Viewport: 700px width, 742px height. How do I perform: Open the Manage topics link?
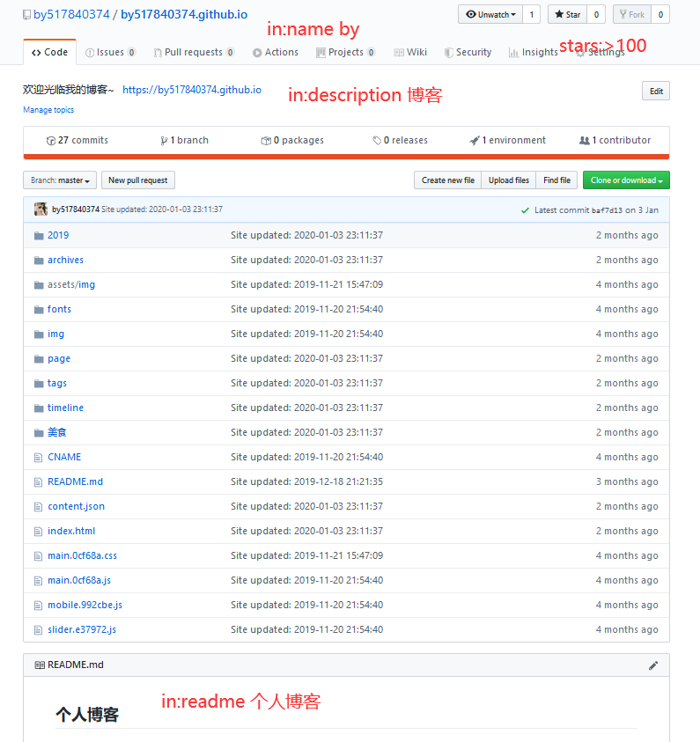pos(48,110)
